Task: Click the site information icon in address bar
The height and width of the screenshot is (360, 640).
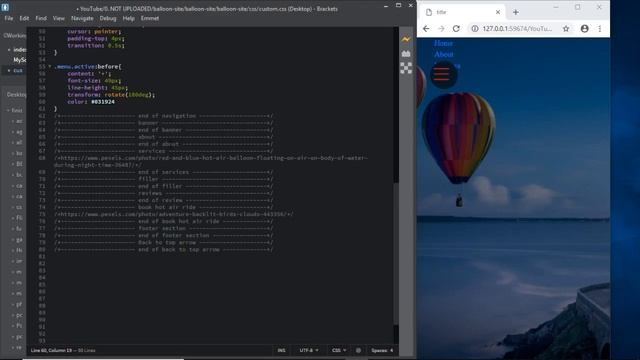Action: tap(475, 29)
